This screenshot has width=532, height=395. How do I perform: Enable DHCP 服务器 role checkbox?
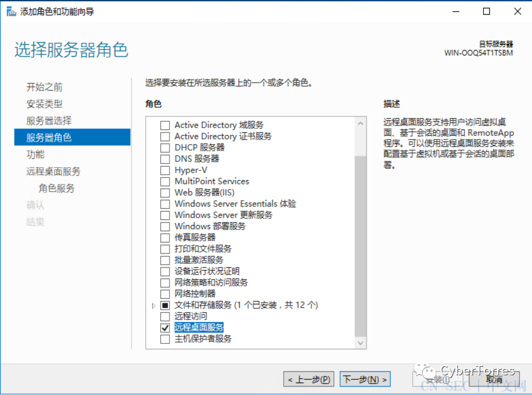pyautogui.click(x=166, y=148)
